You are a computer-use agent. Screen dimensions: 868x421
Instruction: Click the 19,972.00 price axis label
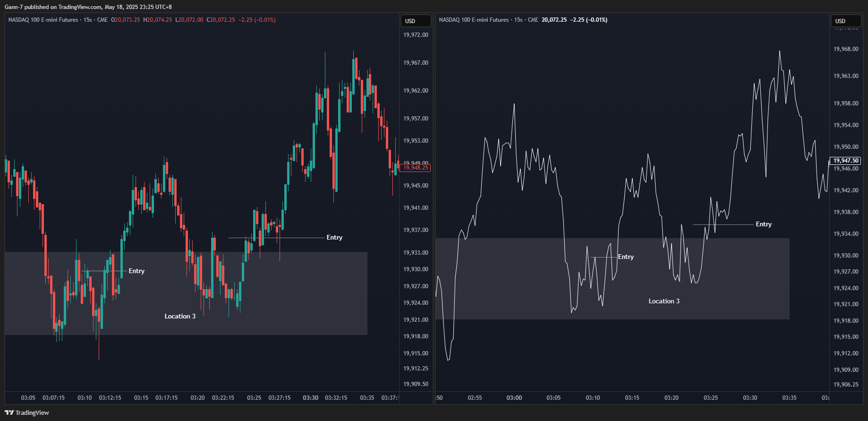click(x=416, y=35)
